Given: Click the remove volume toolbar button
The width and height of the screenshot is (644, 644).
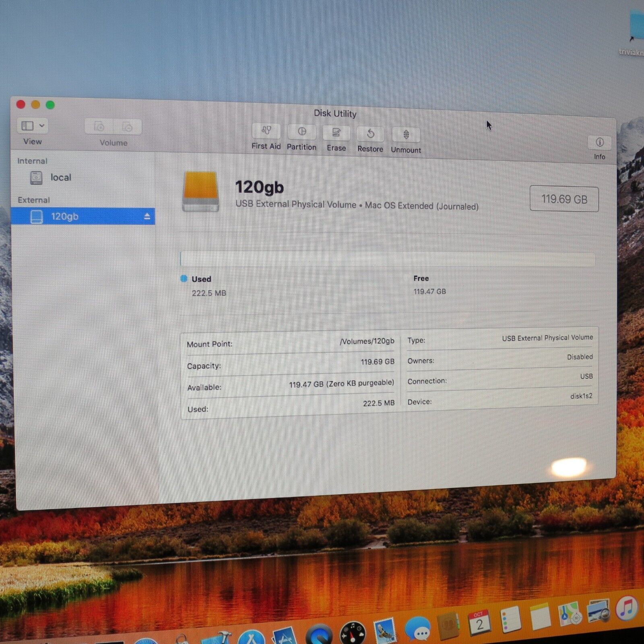Looking at the screenshot, I should pos(128,127).
